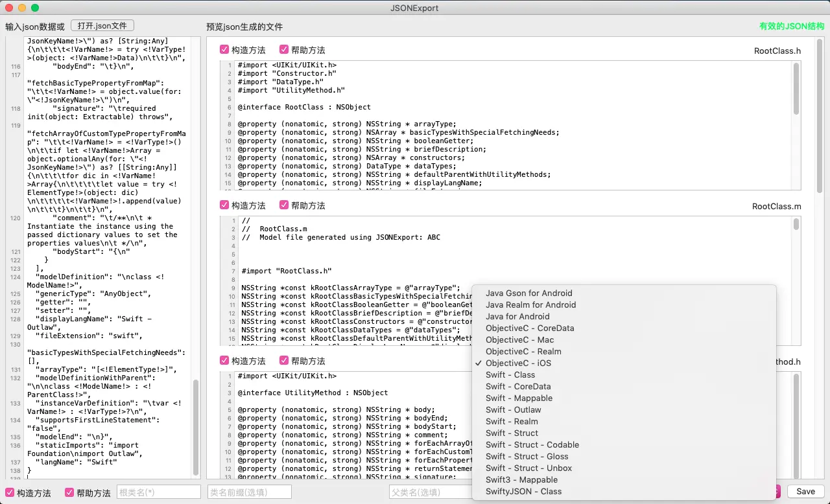
Task: Select Swift - Struct - Codable
Action: [x=624, y=444]
